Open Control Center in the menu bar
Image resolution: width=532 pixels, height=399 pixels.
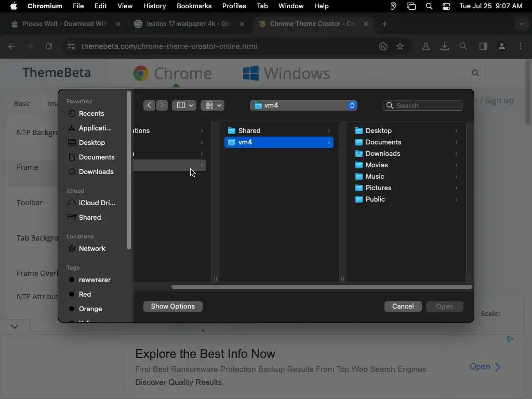click(446, 6)
